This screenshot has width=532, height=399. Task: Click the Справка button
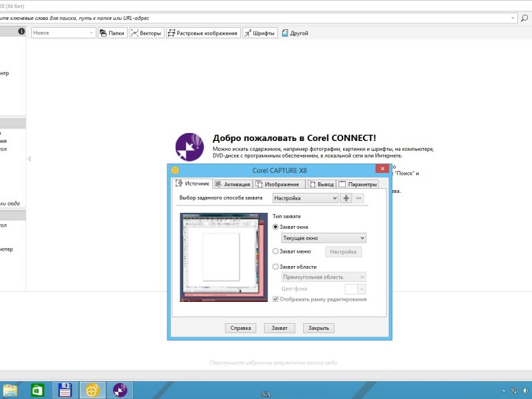[241, 328]
